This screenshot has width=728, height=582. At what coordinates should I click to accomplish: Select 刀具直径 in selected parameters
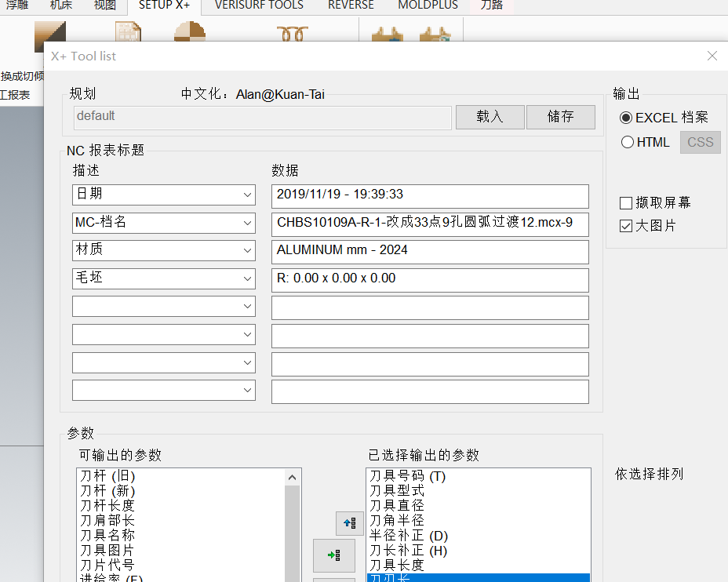coord(397,506)
